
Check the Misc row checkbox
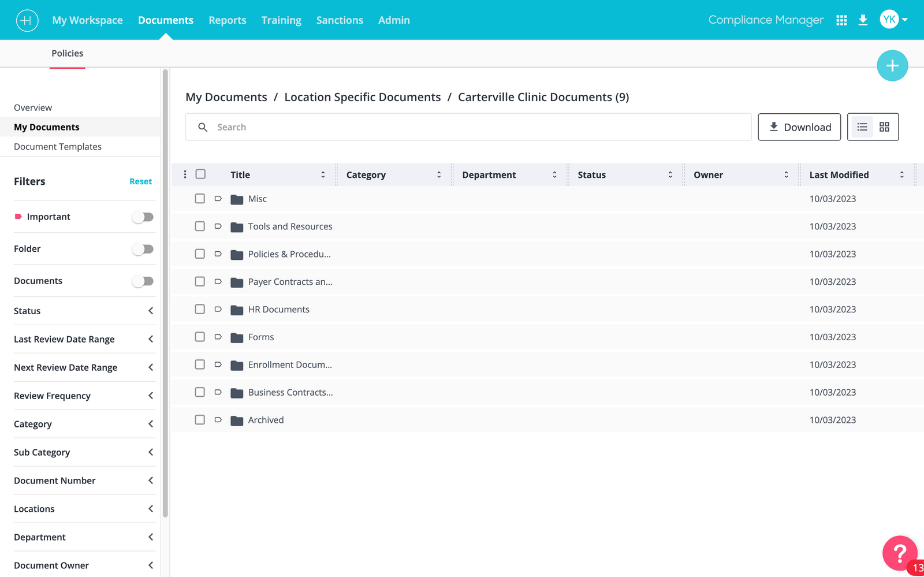point(200,199)
